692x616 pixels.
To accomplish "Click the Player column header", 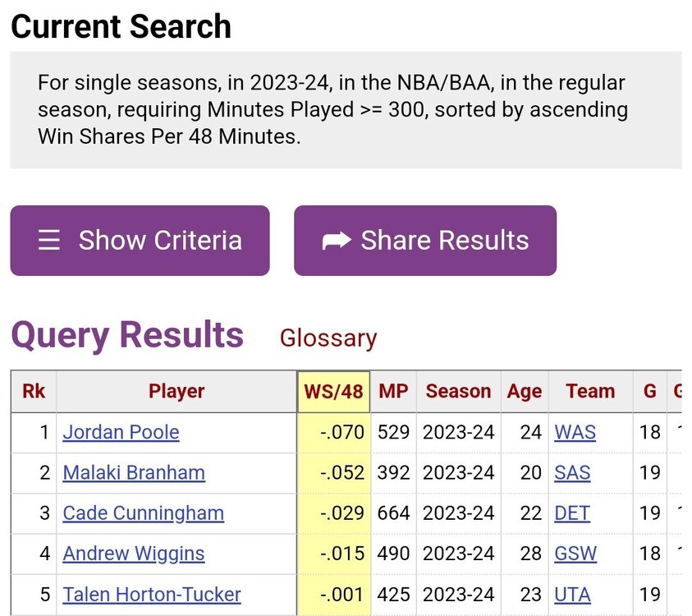I will 176,392.
